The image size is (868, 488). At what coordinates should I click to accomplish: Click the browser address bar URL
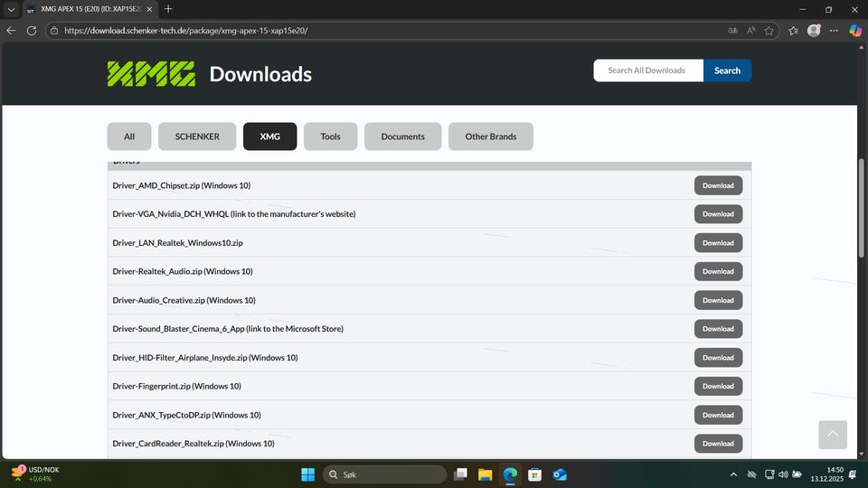(x=186, y=31)
